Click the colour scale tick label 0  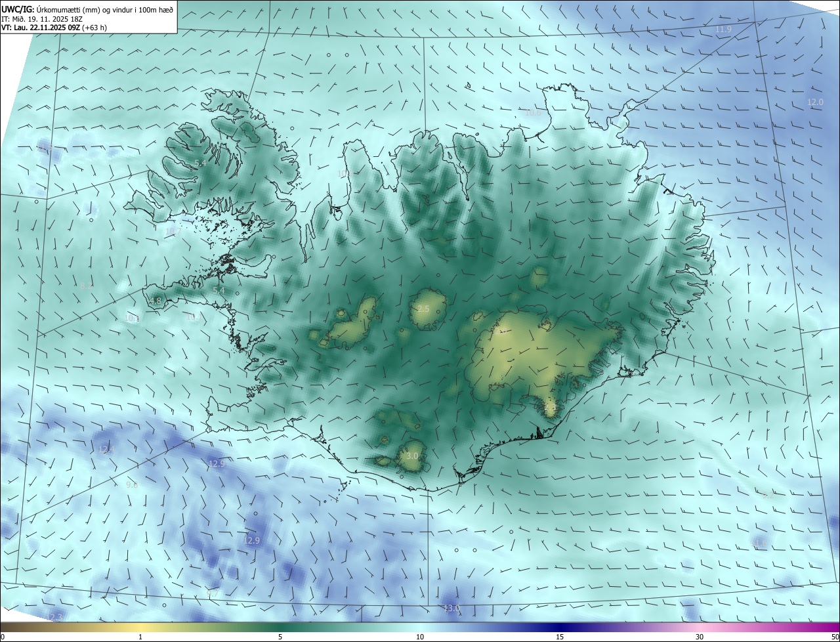(x=3, y=637)
